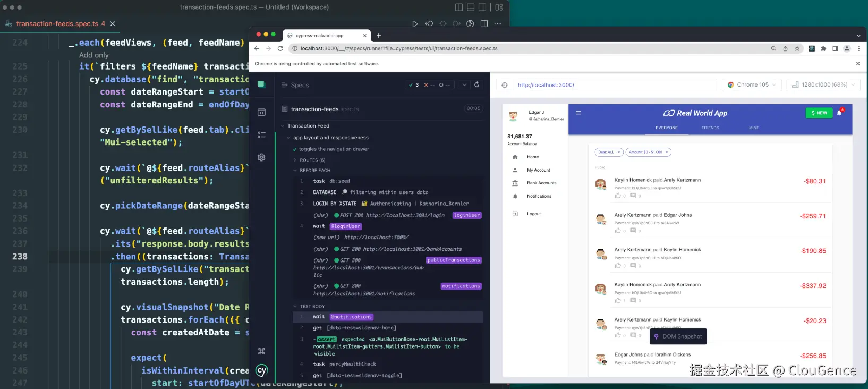Toggle VS Code secondary sidebar layout icon
868x389 pixels.
tap(482, 7)
